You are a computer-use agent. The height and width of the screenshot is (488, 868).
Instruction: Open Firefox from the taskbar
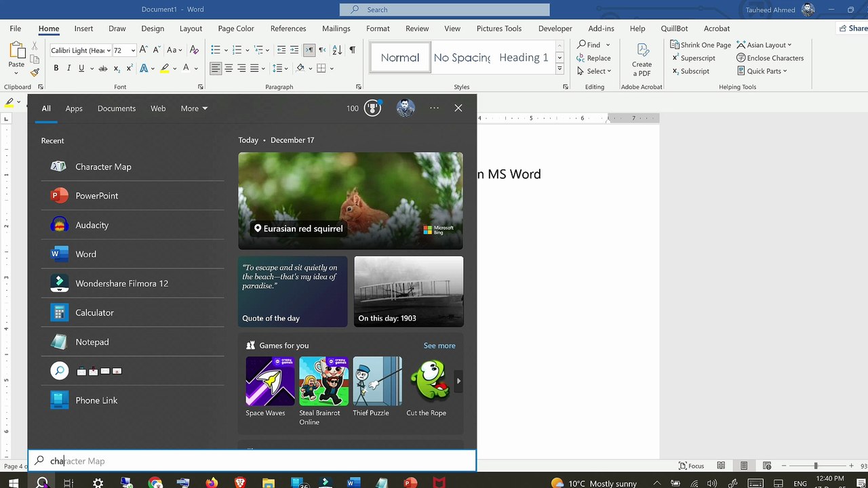[x=212, y=483]
